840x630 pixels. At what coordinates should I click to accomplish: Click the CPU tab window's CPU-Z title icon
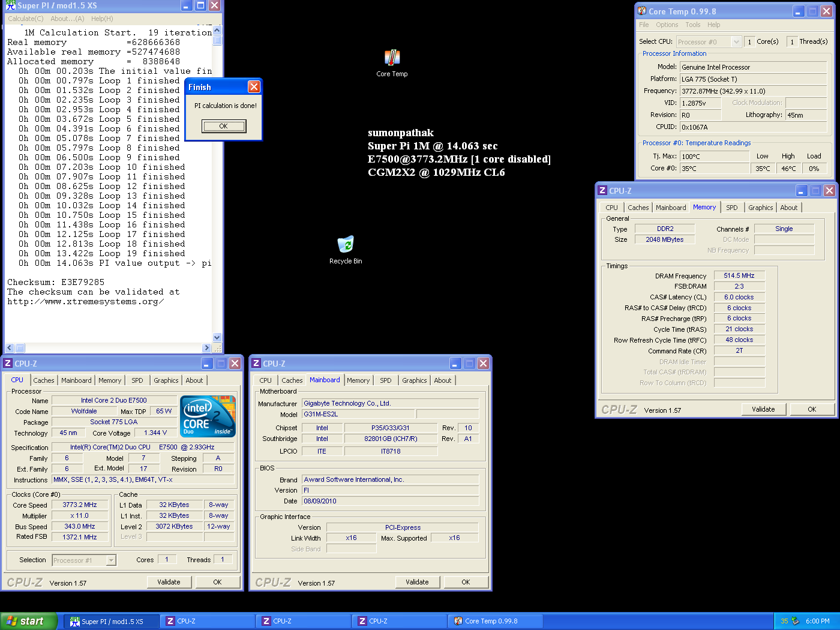click(x=8, y=363)
